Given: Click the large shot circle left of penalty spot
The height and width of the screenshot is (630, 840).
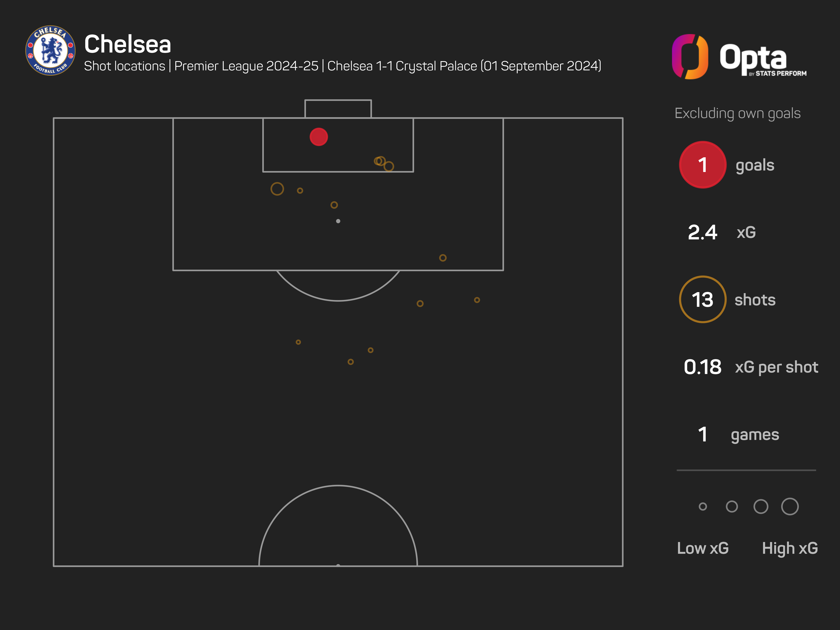Looking at the screenshot, I should tap(277, 189).
